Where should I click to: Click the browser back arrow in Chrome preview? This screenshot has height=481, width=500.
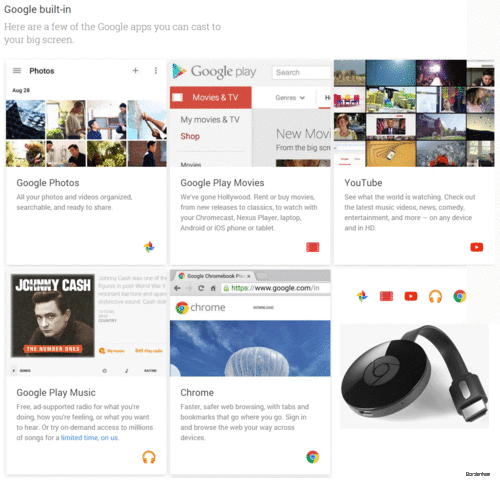[x=177, y=288]
